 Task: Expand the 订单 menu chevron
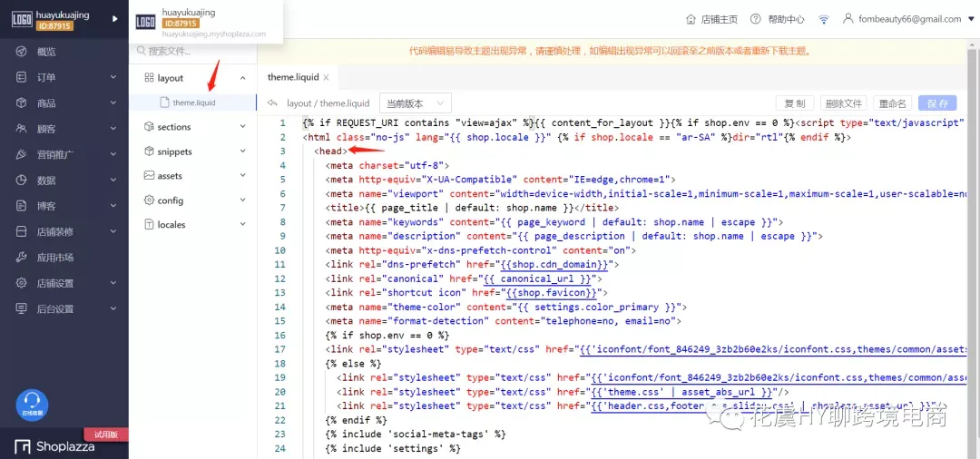click(x=113, y=77)
